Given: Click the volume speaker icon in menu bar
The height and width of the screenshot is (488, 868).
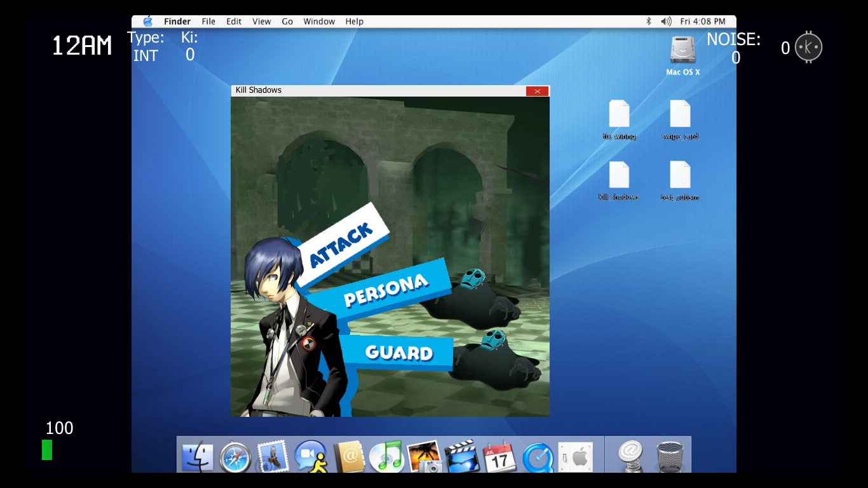Looking at the screenshot, I should click(666, 22).
